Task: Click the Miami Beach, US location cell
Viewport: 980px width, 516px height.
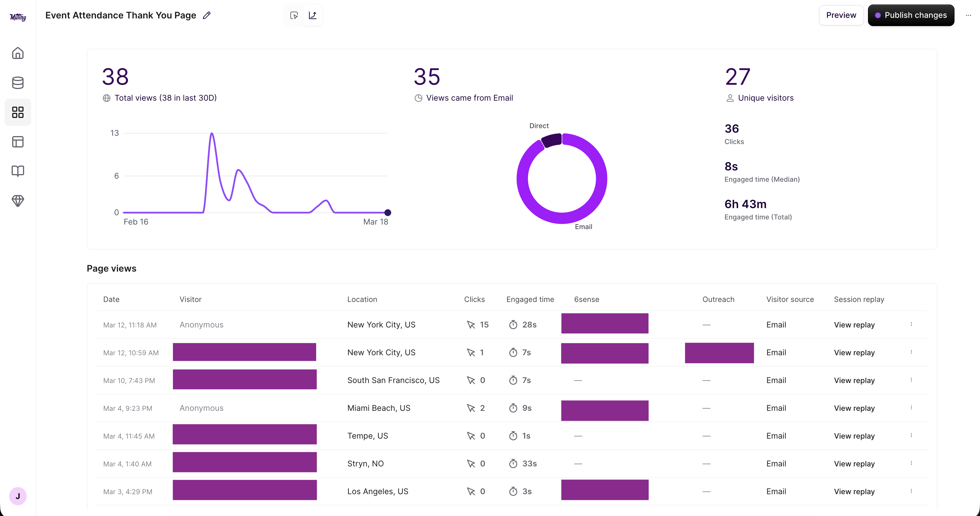Action: [379, 408]
